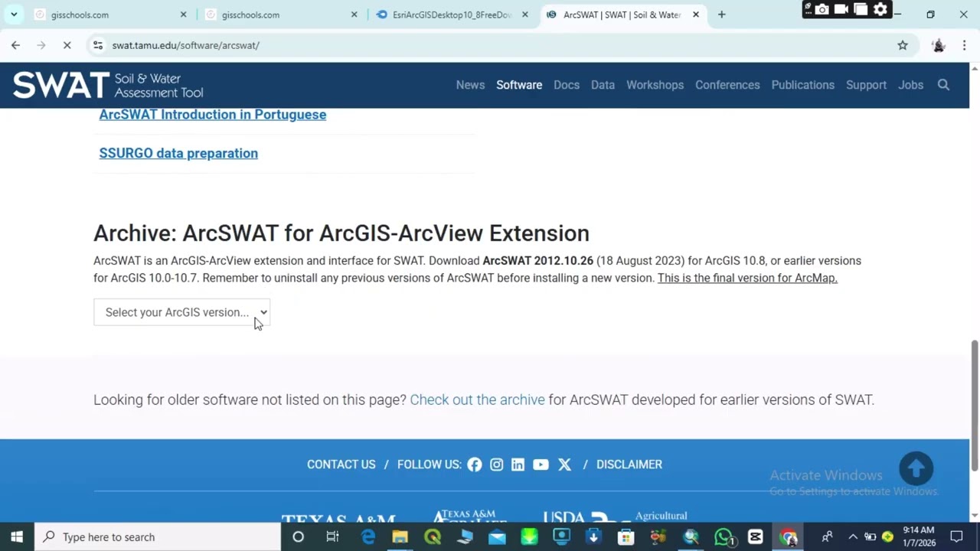Open the Chrome profile avatar
980x551 pixels.
[939, 45]
